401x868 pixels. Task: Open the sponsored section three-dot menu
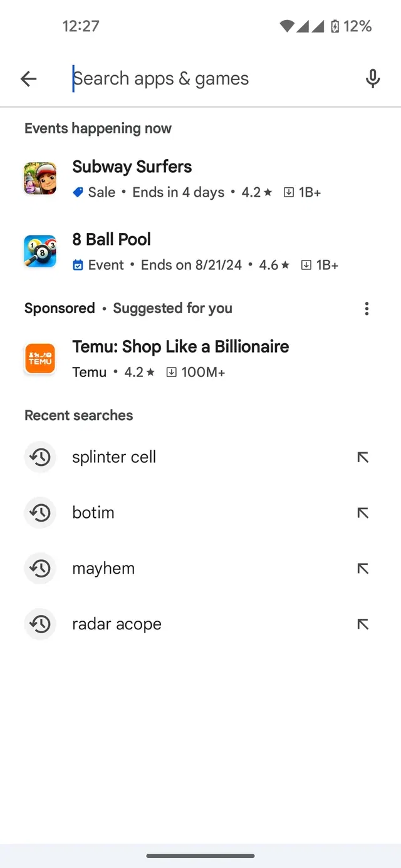click(367, 308)
